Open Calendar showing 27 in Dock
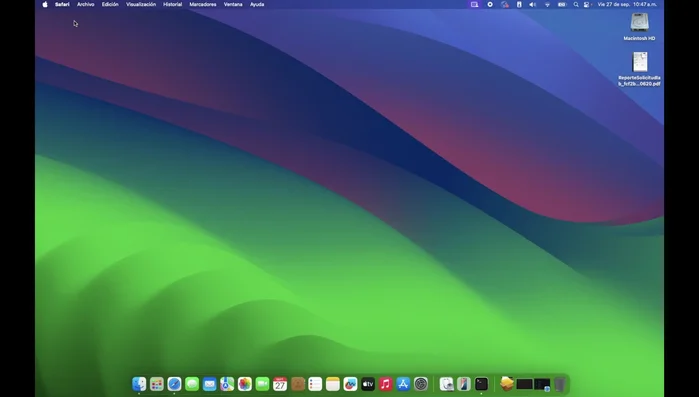Image resolution: width=699 pixels, height=397 pixels. pos(280,384)
